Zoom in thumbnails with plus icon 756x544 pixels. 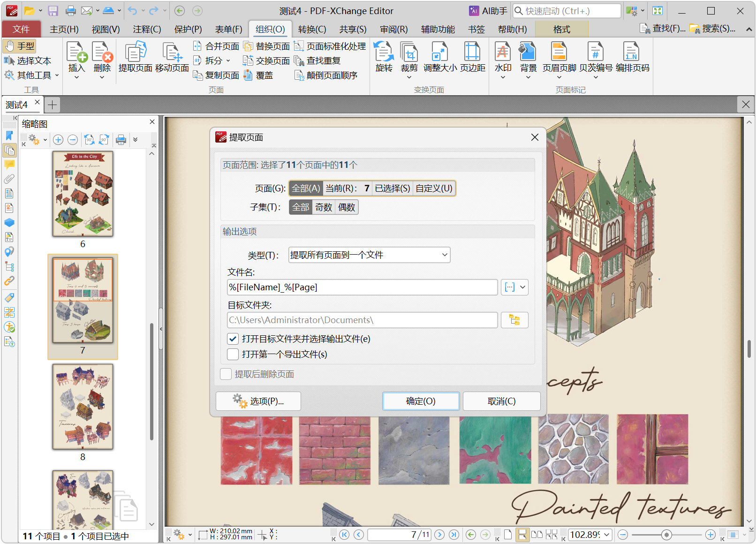(x=58, y=140)
